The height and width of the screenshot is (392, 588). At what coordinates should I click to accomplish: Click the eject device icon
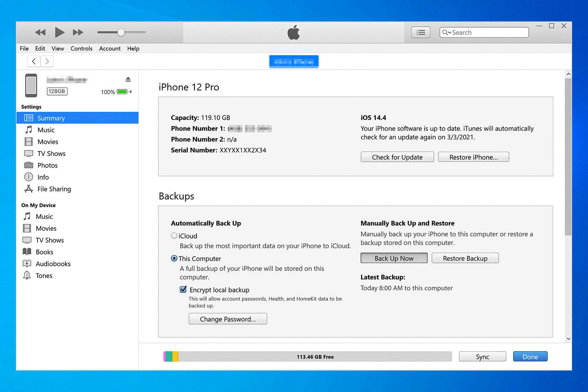[x=128, y=79]
